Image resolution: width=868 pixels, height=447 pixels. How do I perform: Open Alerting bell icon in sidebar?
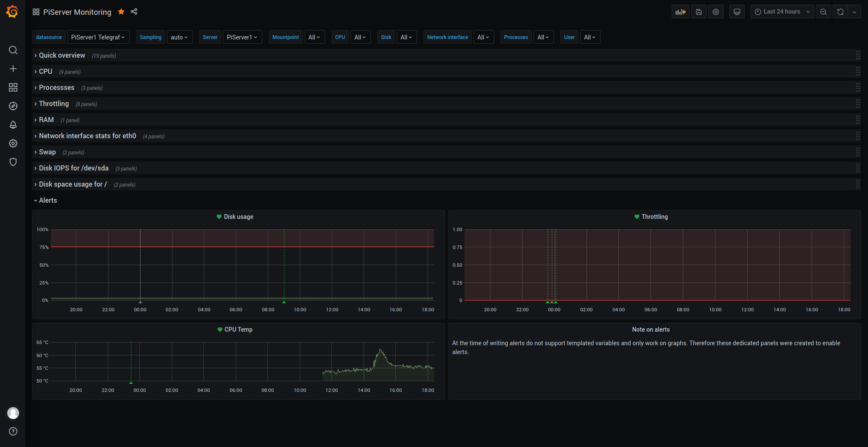(x=13, y=125)
